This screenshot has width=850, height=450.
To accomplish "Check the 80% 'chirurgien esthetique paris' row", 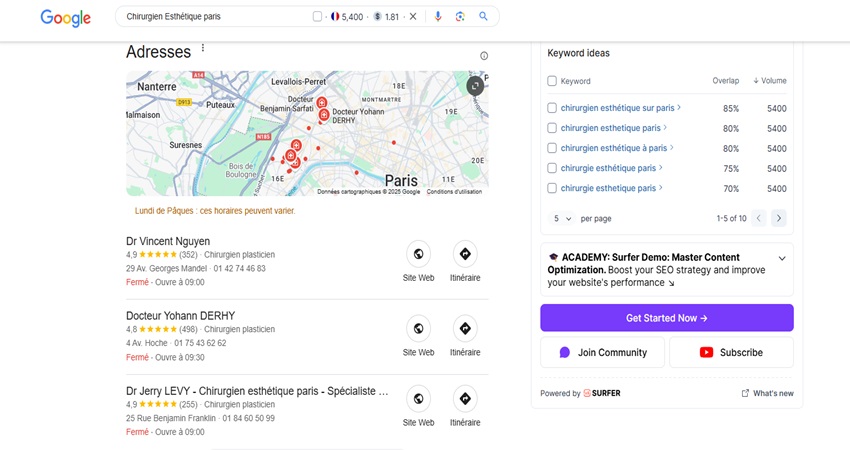I will pos(552,128).
